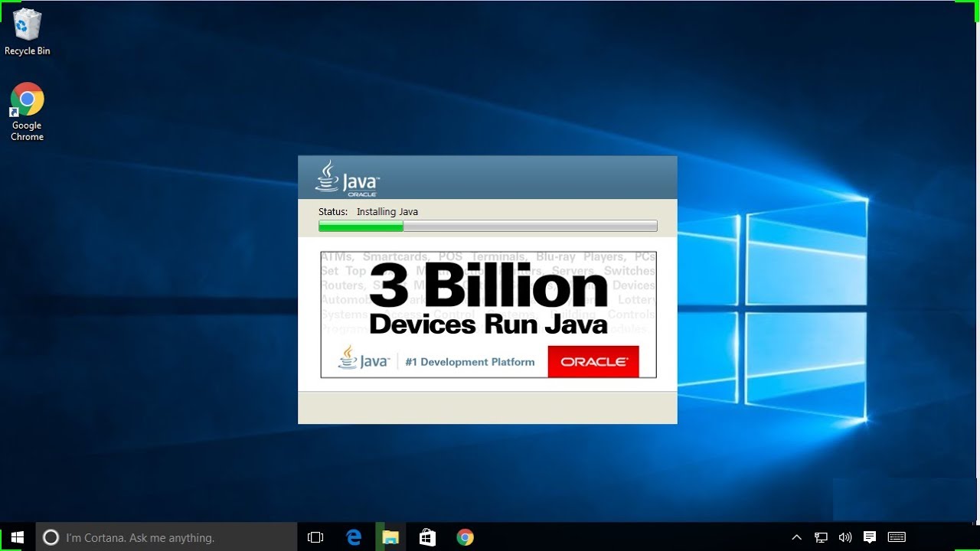Open the Action Center notifications icon
980x551 pixels.
tap(870, 537)
